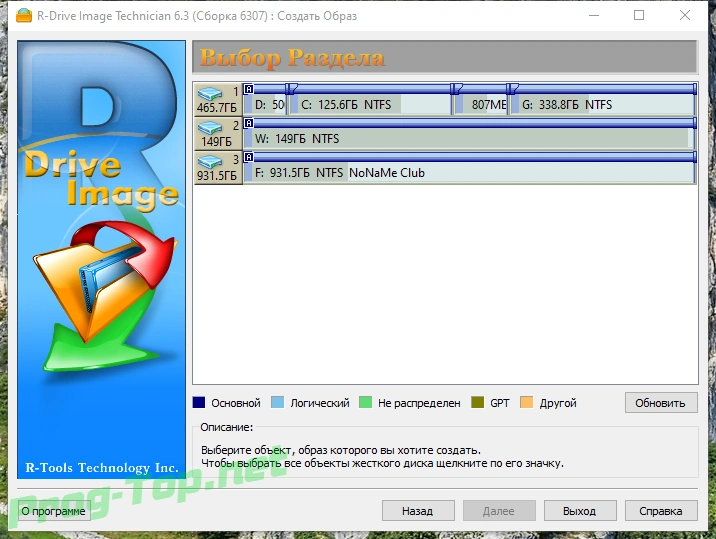Click the light blue Логический legend swatch
Viewport: 716px width, 539px height.
tap(277, 402)
